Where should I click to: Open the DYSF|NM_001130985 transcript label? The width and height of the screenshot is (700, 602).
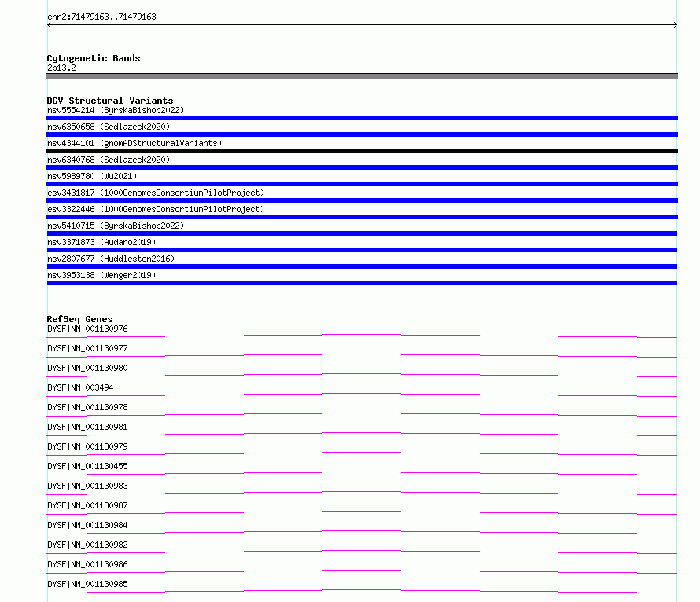click(x=87, y=584)
